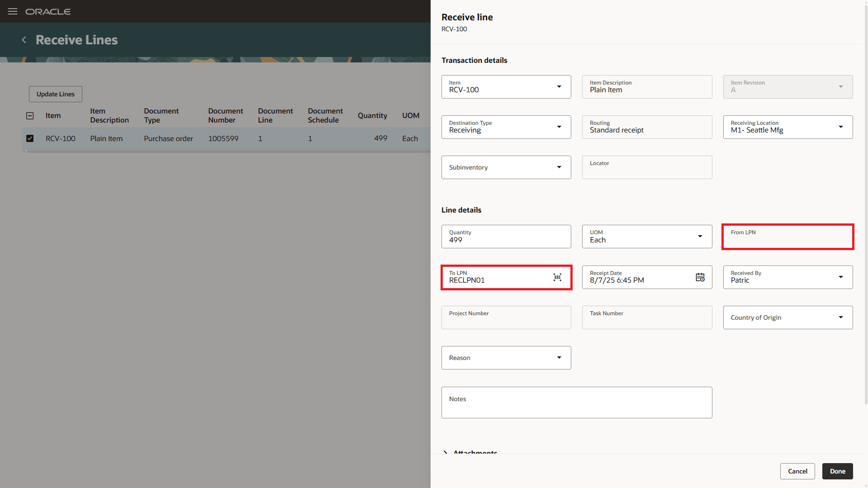This screenshot has height=488, width=868.
Task: Click the Done button
Action: point(837,471)
